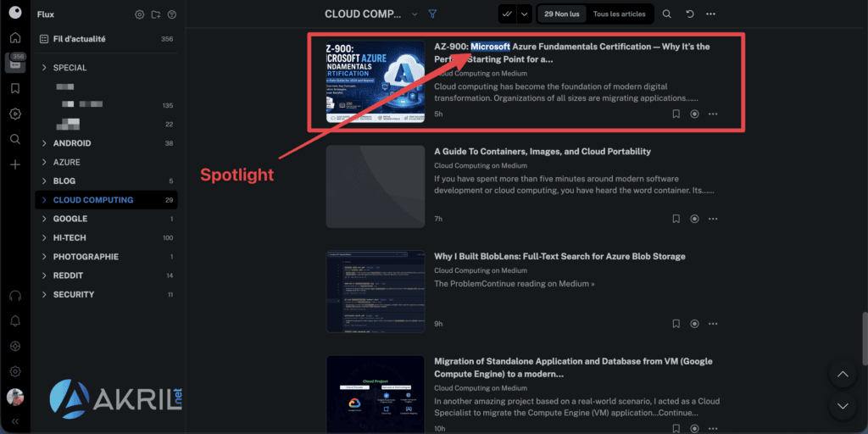The image size is (868, 434).
Task: Jump to previous article with up arrow button
Action: tap(843, 375)
